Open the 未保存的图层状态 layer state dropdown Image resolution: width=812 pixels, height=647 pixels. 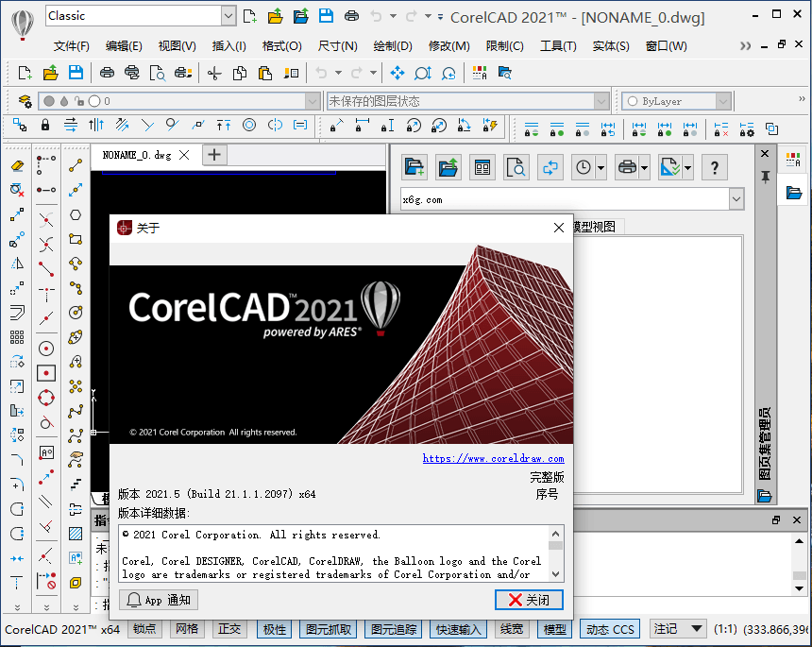(601, 101)
